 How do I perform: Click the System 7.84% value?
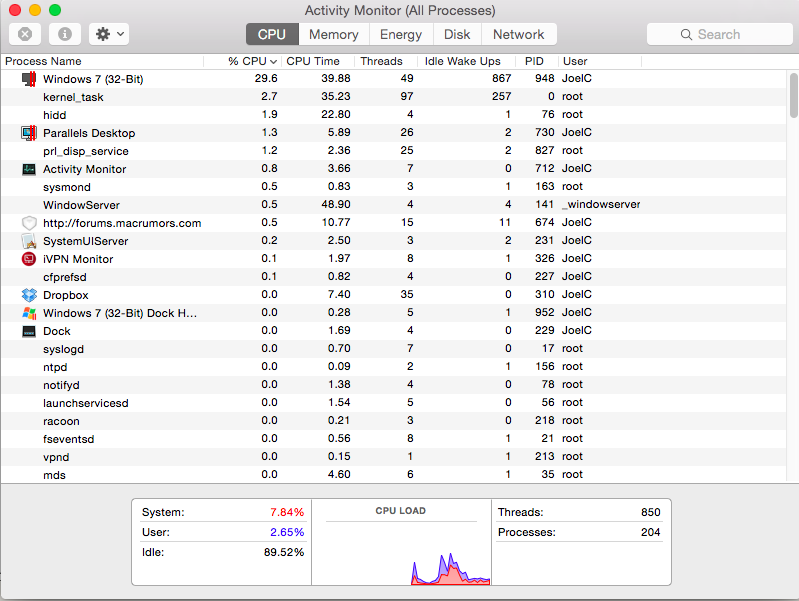tap(287, 512)
